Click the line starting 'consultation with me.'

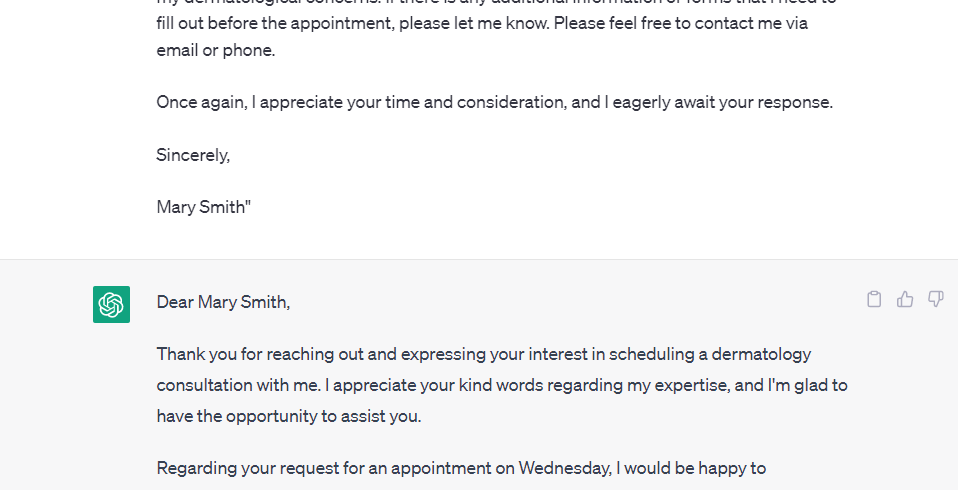502,386
